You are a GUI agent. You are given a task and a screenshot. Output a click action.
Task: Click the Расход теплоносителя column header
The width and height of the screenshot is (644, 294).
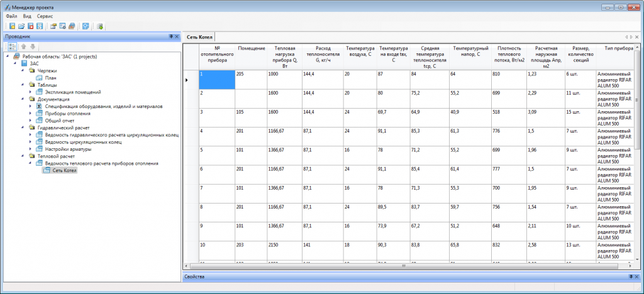[x=323, y=56]
